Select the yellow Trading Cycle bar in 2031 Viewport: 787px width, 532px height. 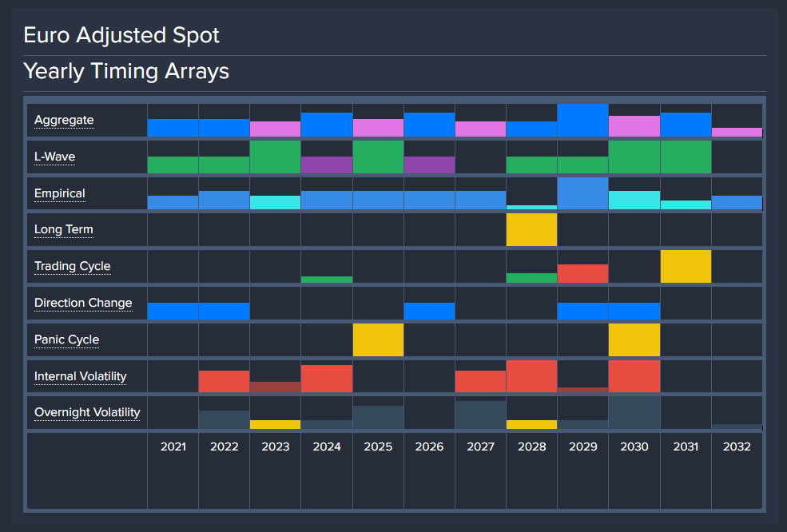(686, 267)
